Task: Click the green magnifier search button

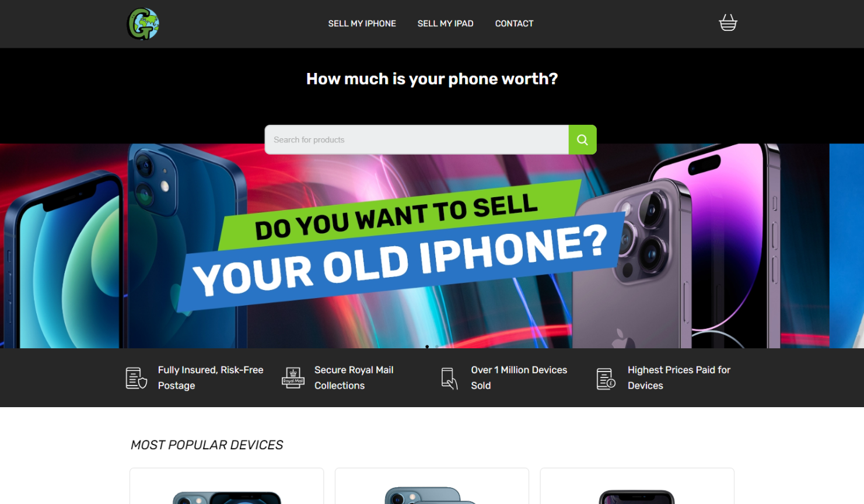Action: 582,139
